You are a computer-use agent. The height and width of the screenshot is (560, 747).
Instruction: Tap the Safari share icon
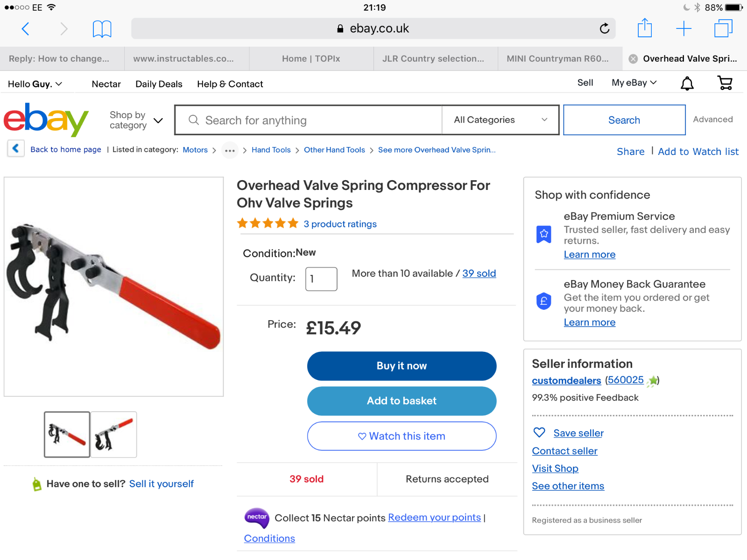(x=645, y=28)
